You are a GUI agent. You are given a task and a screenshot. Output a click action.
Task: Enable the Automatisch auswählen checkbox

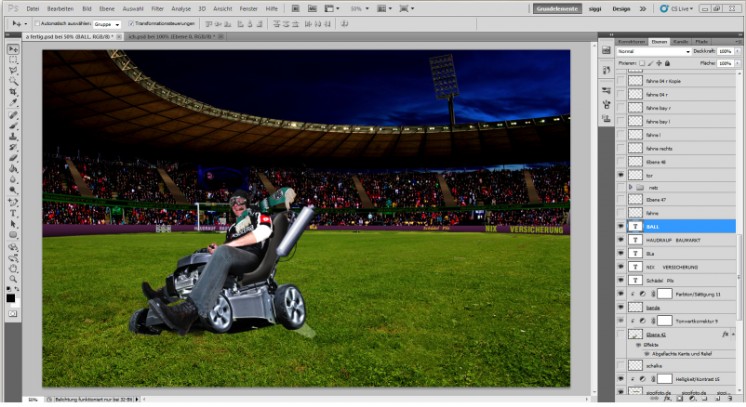pyautogui.click(x=37, y=23)
